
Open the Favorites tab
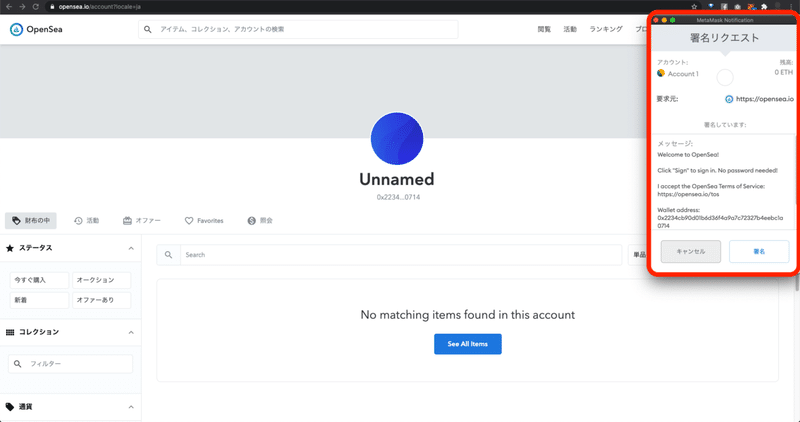(204, 220)
